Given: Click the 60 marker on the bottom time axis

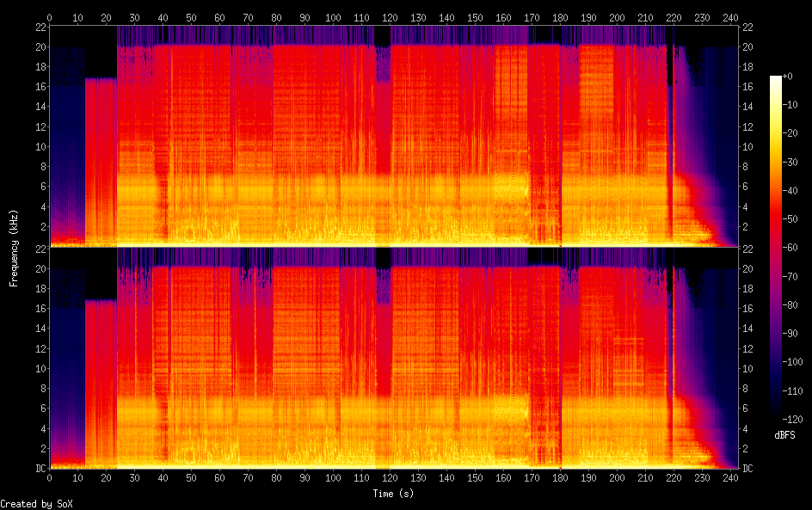Looking at the screenshot, I should [220, 478].
